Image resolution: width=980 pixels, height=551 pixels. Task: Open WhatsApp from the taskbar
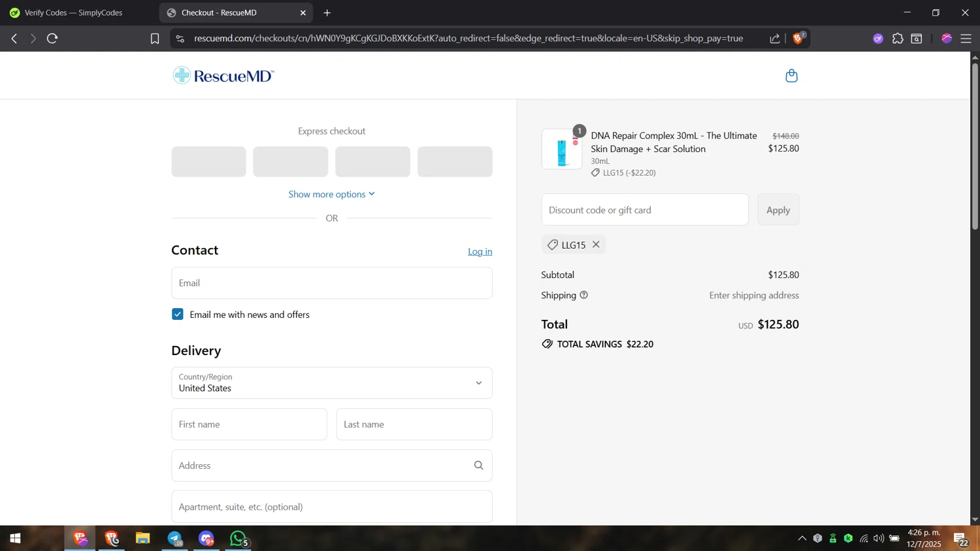click(x=238, y=539)
